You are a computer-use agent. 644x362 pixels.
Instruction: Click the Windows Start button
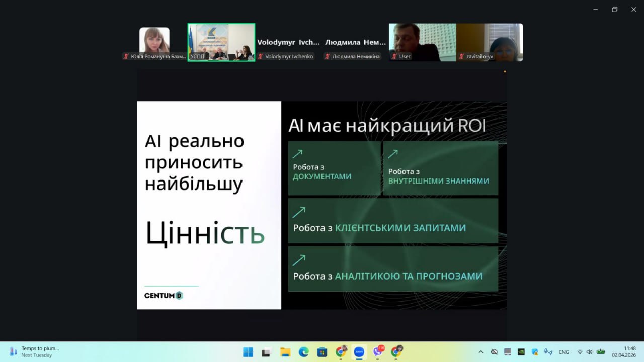point(248,352)
